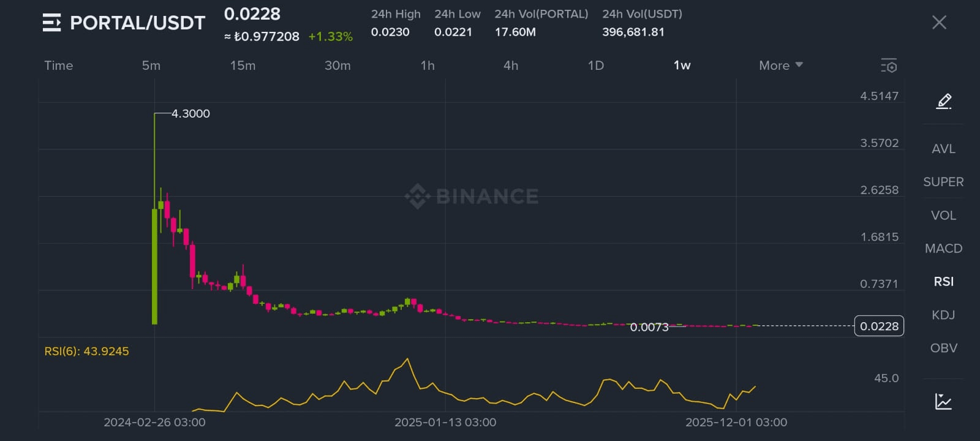Screen dimensions: 980x441
Task: Select the 5m interval
Action: [151, 66]
